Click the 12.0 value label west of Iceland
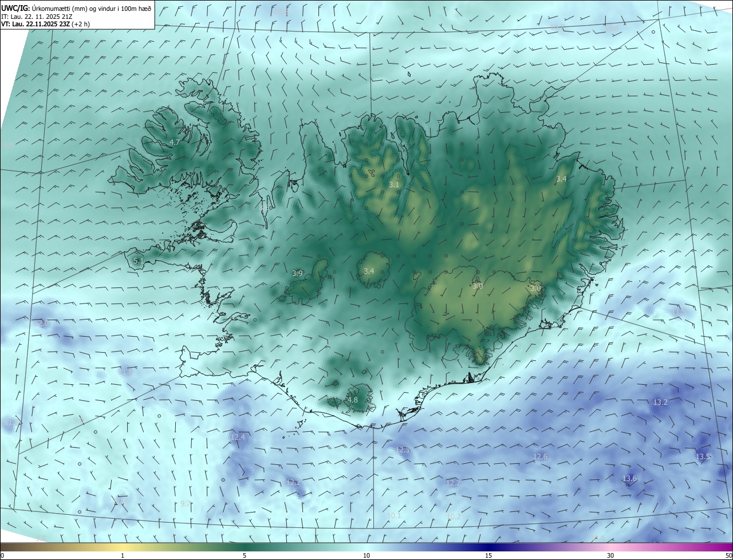The height and width of the screenshot is (560, 733). (x=42, y=324)
